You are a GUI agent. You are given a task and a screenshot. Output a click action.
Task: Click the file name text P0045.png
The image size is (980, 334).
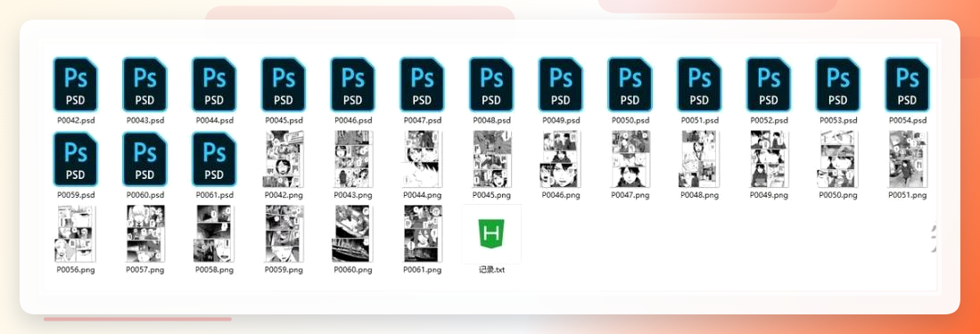point(492,195)
